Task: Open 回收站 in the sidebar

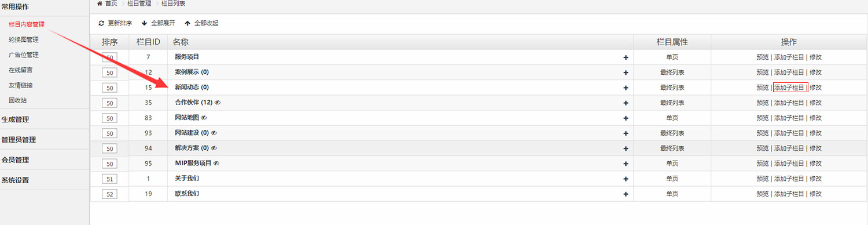Action: 17,100
